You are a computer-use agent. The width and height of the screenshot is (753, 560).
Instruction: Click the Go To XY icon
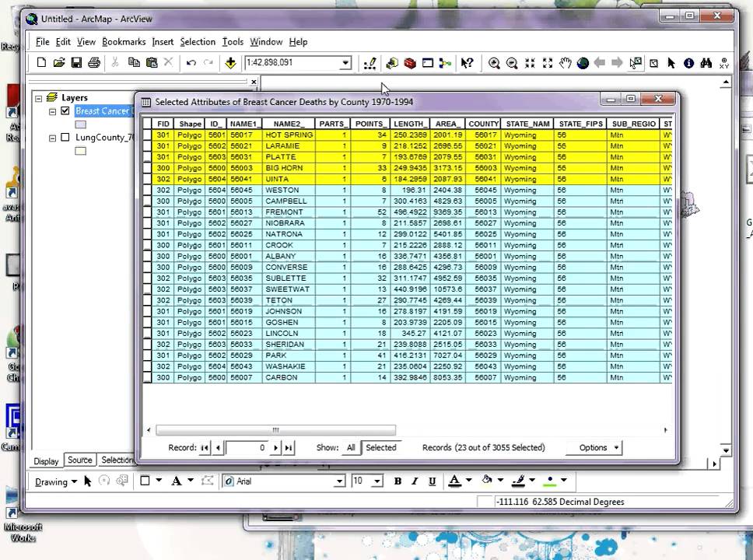(x=724, y=63)
